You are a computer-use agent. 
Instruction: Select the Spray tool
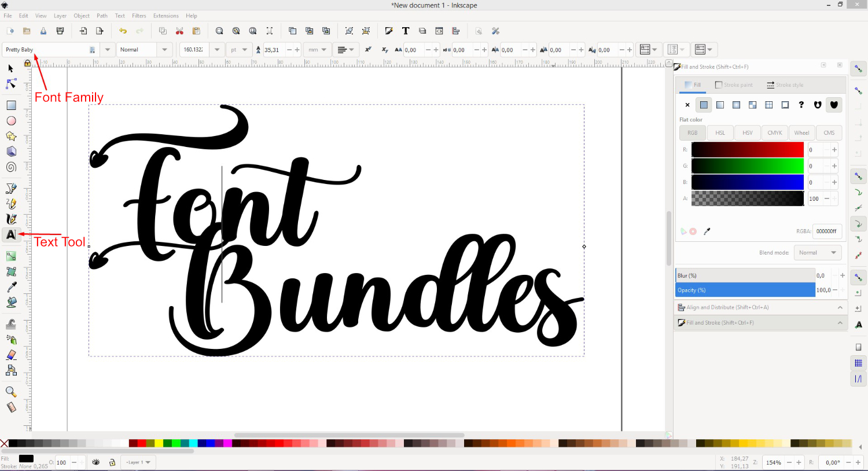tap(11, 340)
